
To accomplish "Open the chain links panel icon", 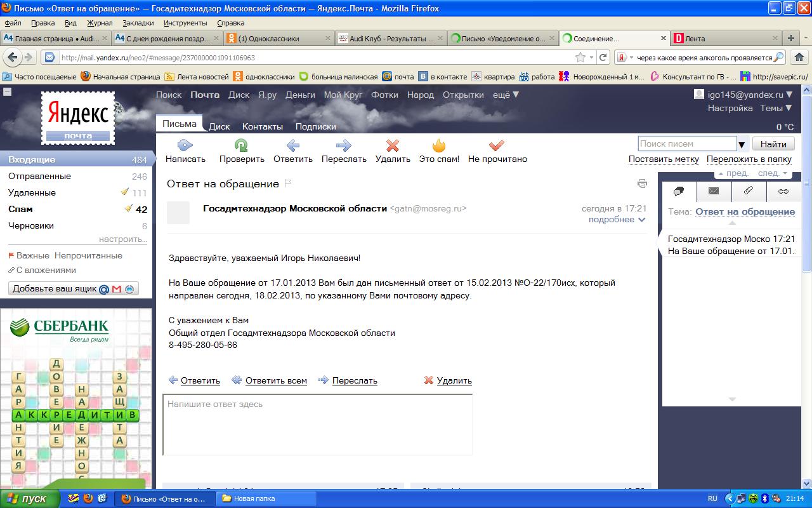I will click(783, 191).
